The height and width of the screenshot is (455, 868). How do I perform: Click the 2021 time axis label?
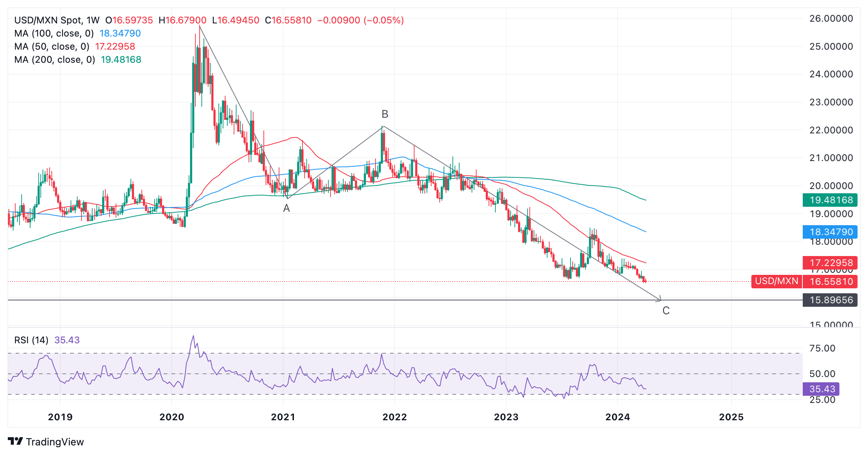click(283, 417)
